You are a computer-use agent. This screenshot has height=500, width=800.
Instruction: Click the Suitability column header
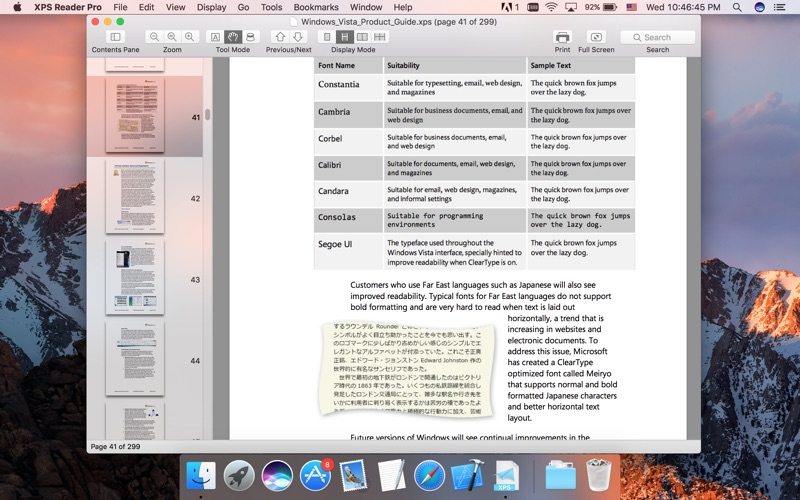tap(455, 65)
